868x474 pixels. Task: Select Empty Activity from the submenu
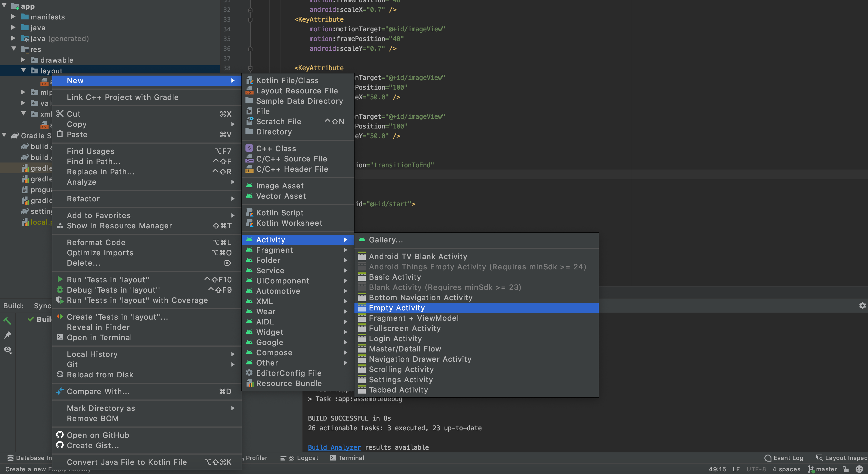[x=397, y=307]
